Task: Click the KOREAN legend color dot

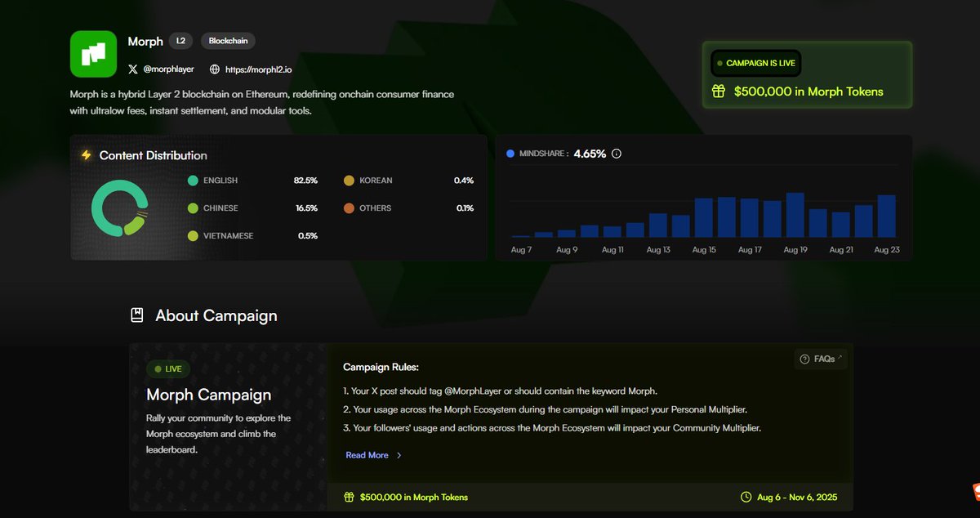Action: pos(349,181)
